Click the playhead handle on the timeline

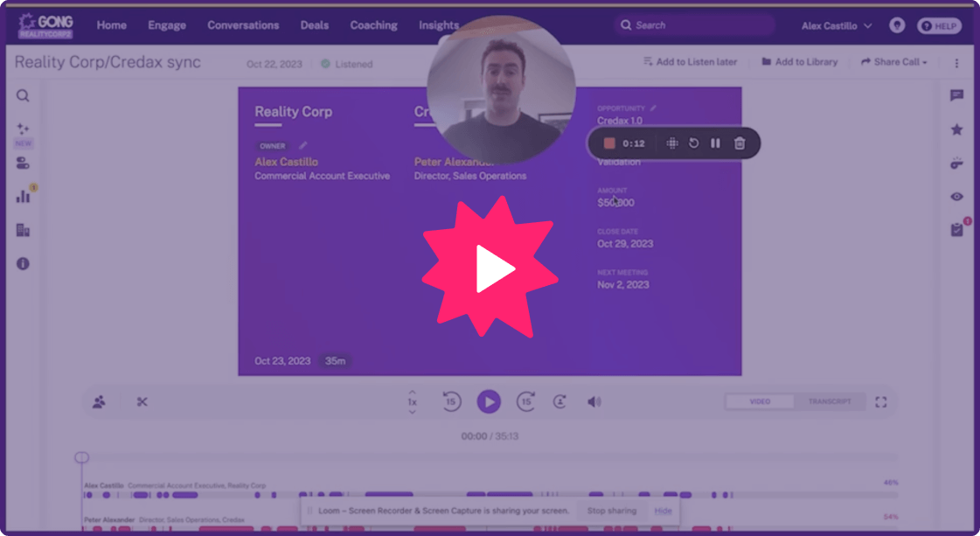click(x=82, y=457)
